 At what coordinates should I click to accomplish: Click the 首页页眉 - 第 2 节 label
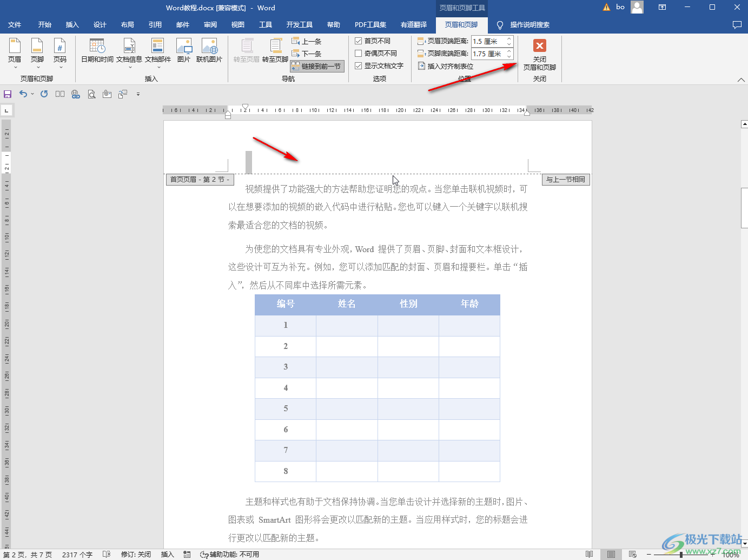click(200, 180)
